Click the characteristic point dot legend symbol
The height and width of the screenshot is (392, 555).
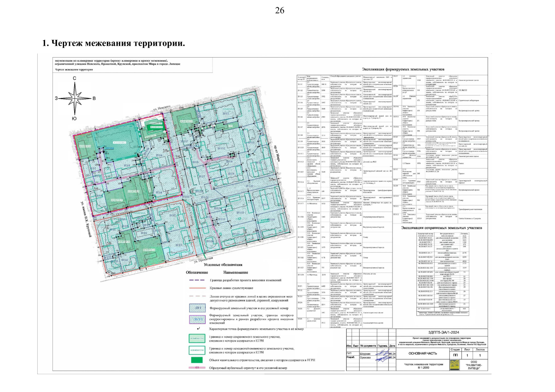pos(197,329)
